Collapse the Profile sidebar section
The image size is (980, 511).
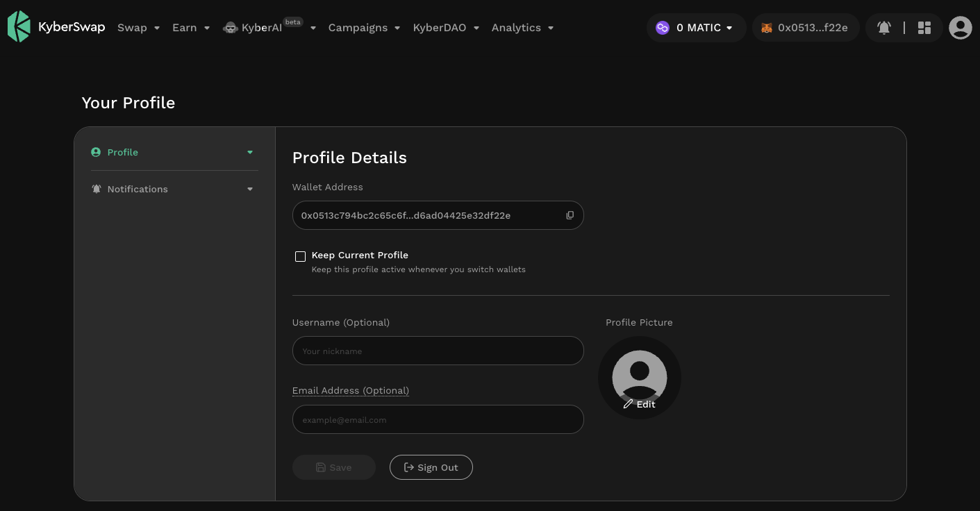pos(250,152)
